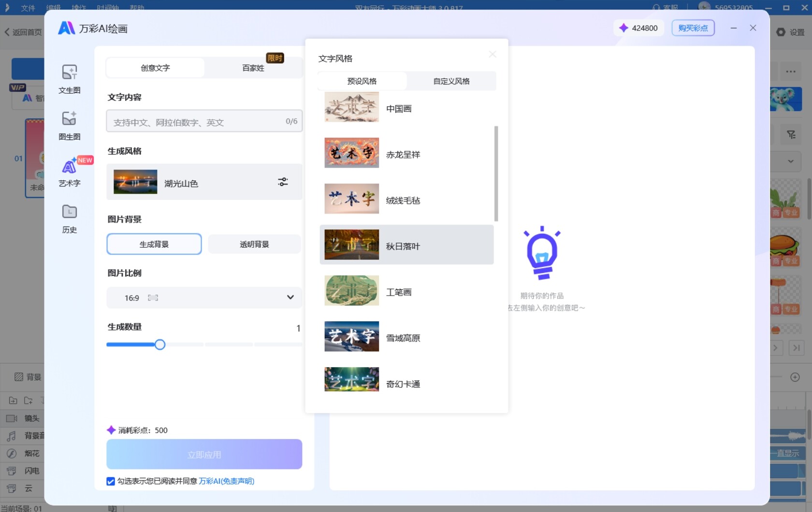Click the 客服 customer service headset icon
812x512 pixels.
656,7
